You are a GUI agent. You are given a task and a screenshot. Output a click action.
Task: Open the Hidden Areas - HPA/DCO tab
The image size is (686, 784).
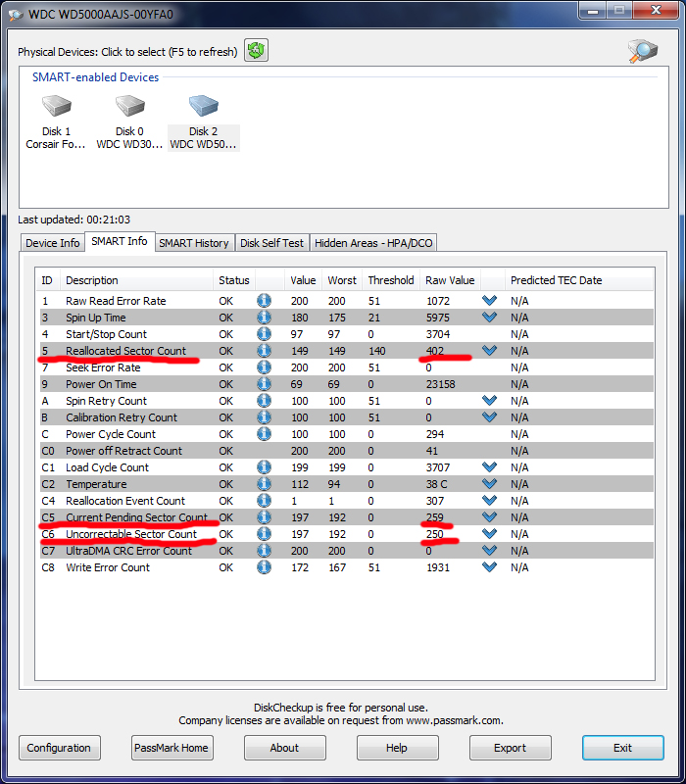click(x=373, y=243)
